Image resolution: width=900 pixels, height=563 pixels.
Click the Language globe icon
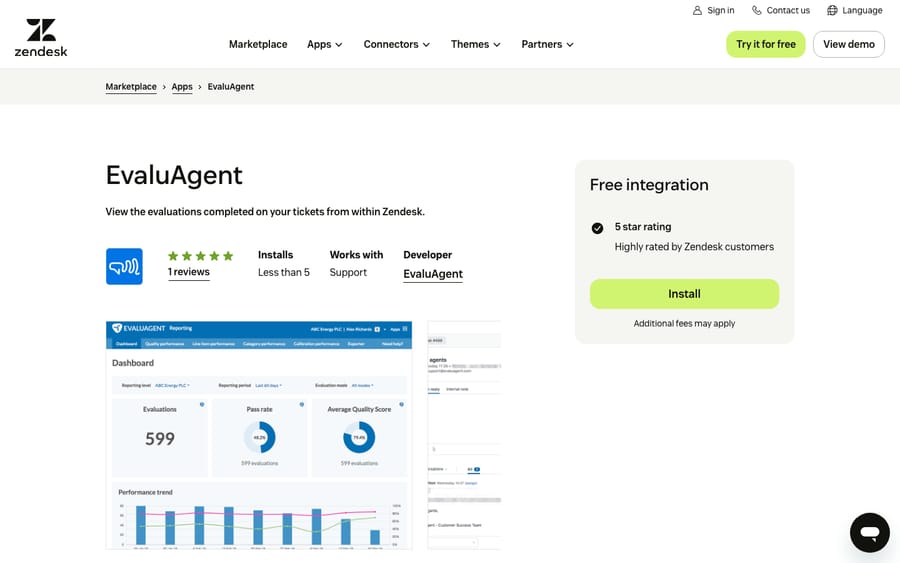coord(832,10)
